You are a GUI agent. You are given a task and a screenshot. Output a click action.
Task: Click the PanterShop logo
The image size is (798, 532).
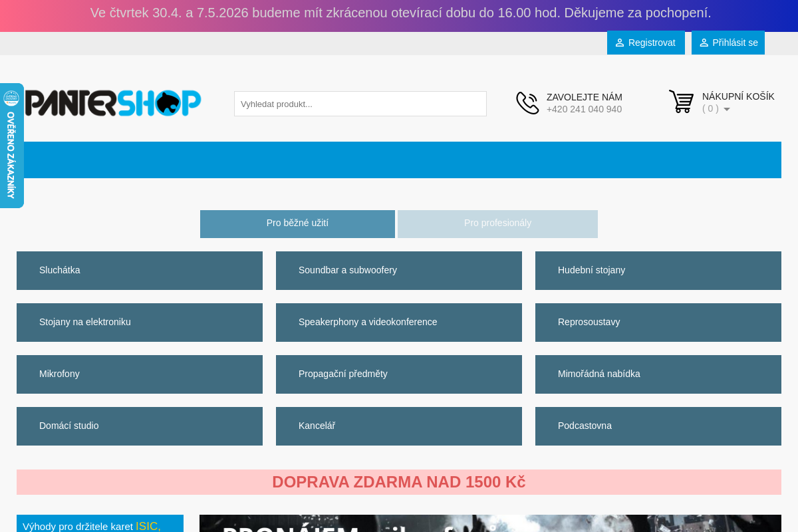pos(113,103)
